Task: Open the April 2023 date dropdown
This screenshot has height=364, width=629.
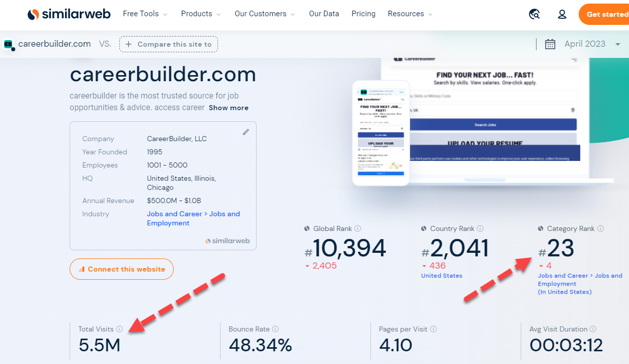Action: coord(592,44)
